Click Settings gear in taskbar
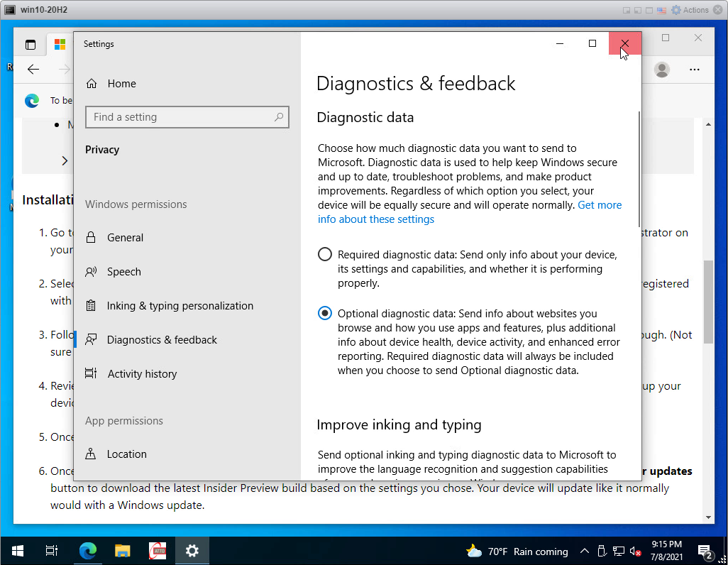The width and height of the screenshot is (728, 565). [192, 551]
